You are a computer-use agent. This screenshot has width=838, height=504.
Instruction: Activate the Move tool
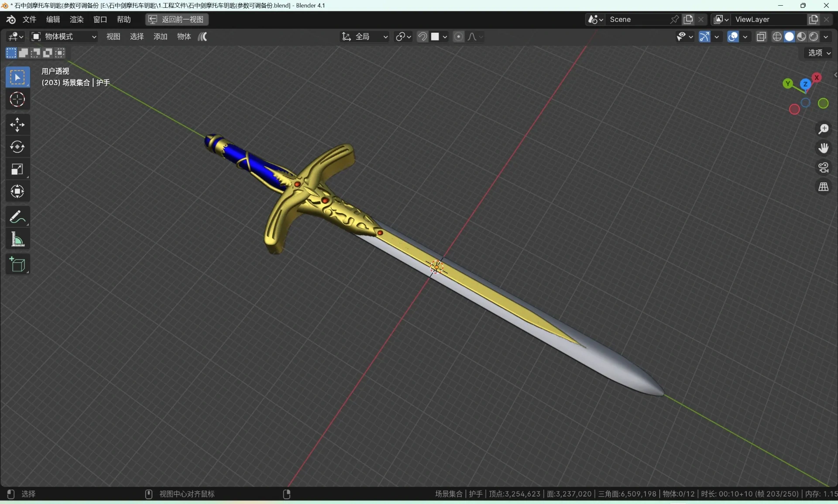17,125
